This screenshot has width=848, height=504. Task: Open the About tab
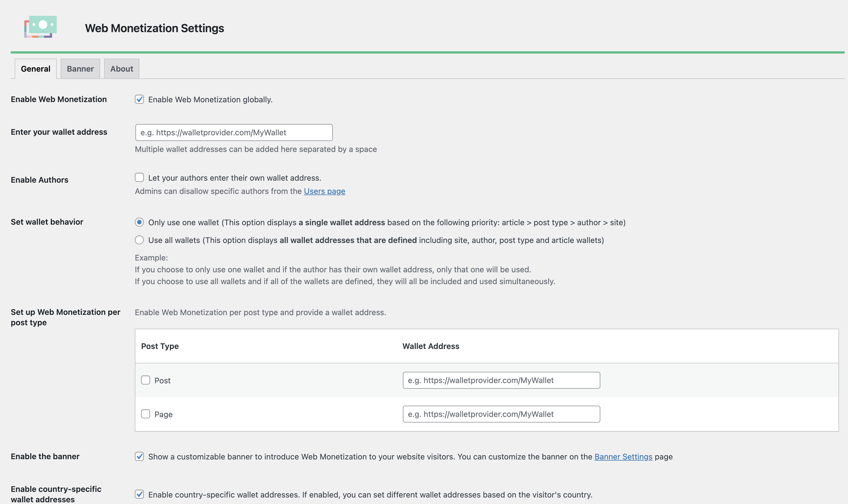(122, 69)
